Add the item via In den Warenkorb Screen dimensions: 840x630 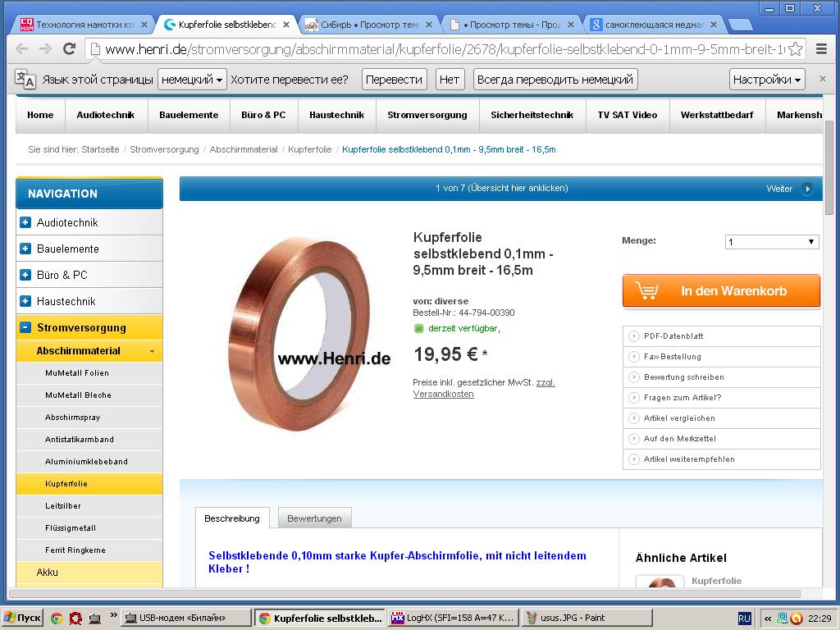tap(721, 291)
